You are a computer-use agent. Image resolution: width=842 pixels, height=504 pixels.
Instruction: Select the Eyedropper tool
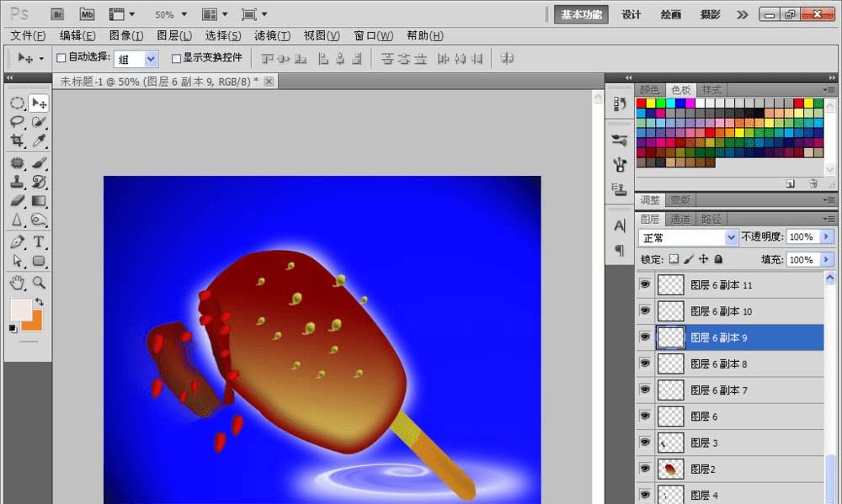(x=39, y=141)
